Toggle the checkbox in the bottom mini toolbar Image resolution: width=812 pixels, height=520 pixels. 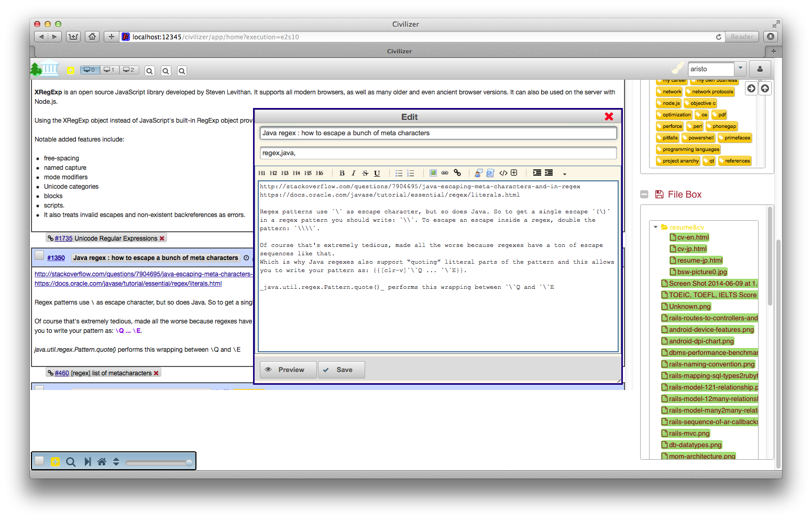pos(39,461)
